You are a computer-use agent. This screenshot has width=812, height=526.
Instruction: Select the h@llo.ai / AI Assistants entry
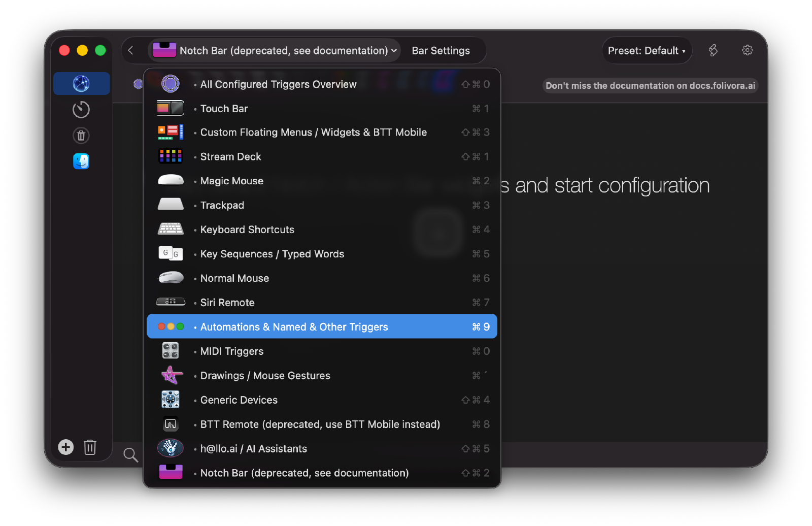pyautogui.click(x=253, y=448)
